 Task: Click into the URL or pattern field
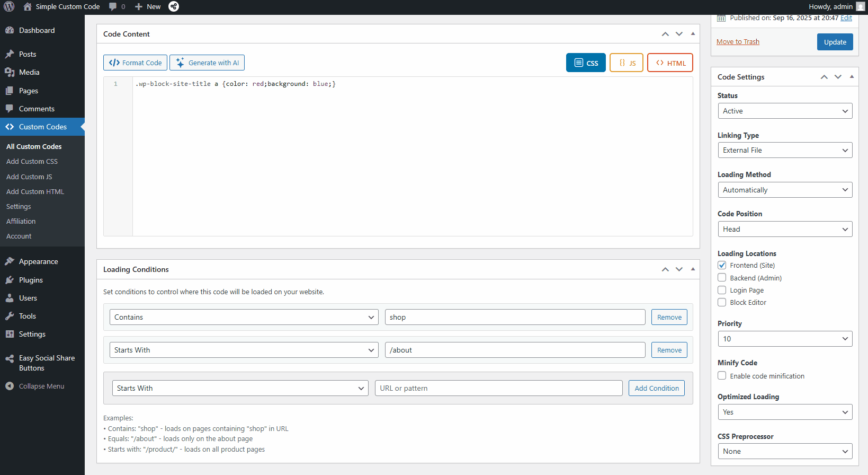click(499, 388)
